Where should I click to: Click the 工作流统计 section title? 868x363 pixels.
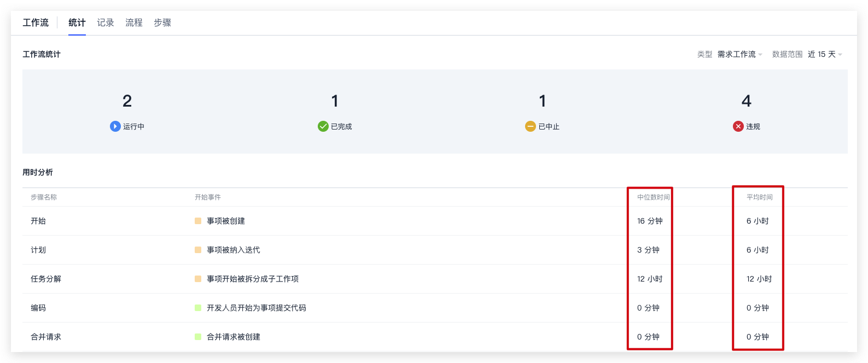coord(42,54)
